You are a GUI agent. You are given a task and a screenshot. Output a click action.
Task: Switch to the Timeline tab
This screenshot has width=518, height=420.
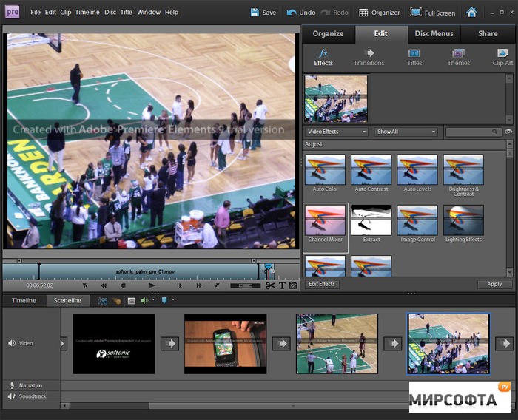pos(24,300)
